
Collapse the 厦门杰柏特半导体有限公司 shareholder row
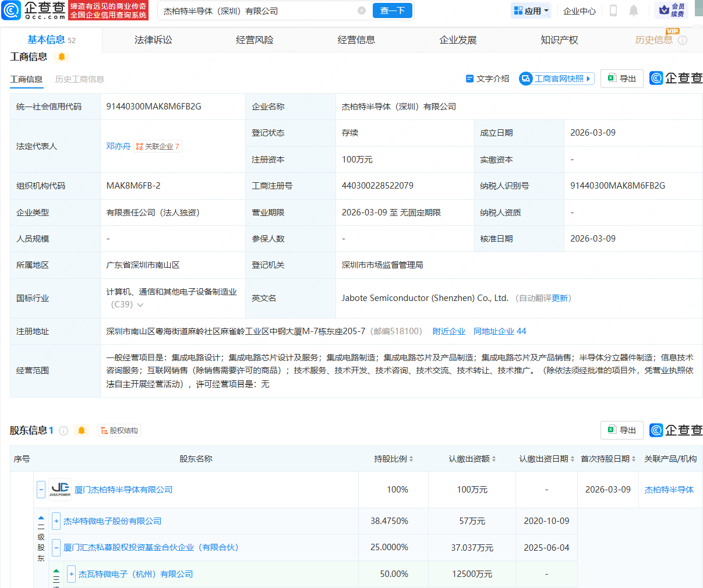(x=40, y=489)
